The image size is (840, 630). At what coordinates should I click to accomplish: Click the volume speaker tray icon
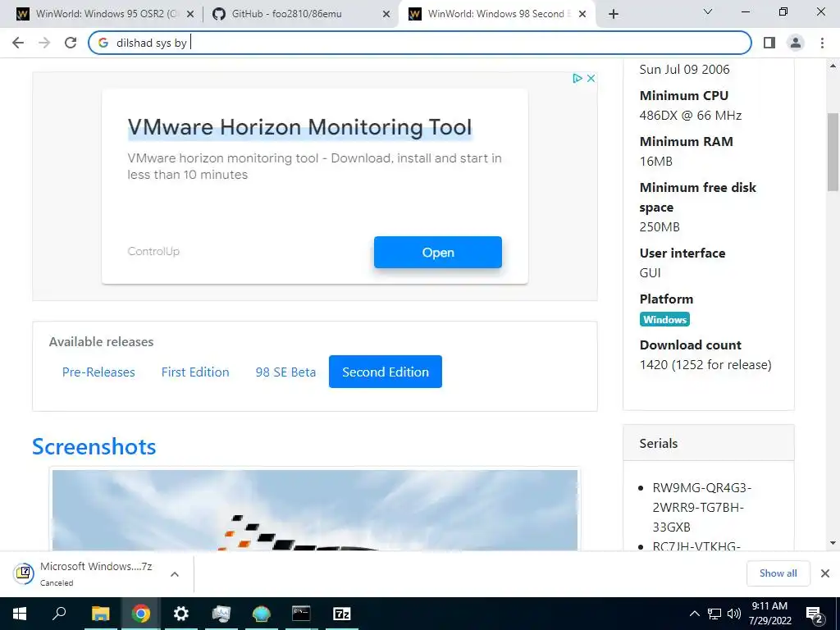point(734,614)
